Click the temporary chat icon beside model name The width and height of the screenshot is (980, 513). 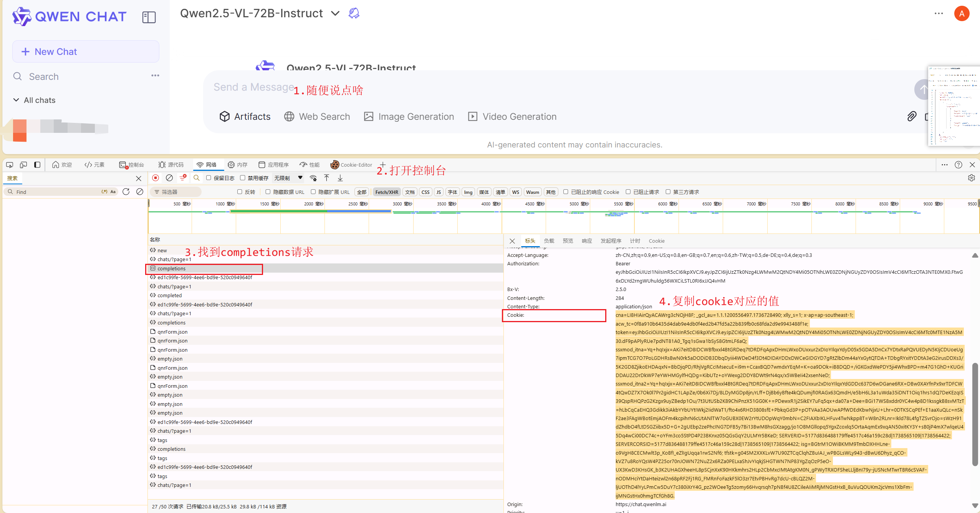(354, 13)
